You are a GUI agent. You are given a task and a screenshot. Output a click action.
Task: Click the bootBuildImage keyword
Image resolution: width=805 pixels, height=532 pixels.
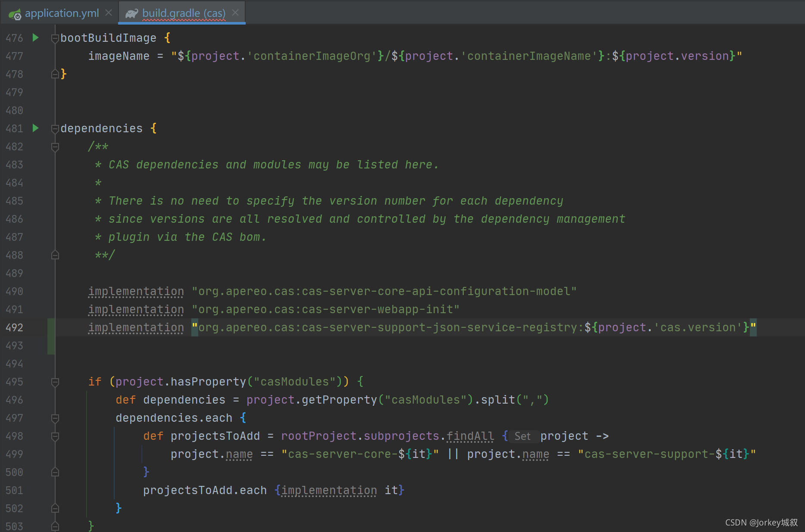click(x=108, y=38)
